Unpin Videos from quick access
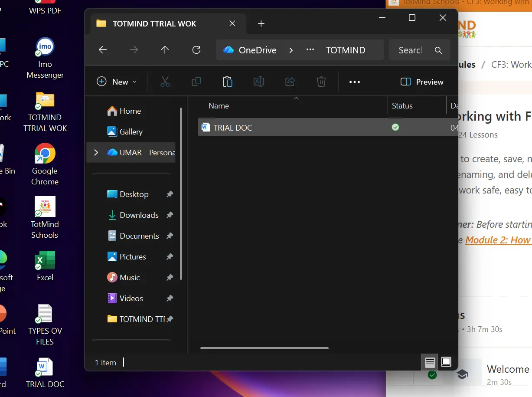Viewport: 532px width, 397px height. click(170, 299)
